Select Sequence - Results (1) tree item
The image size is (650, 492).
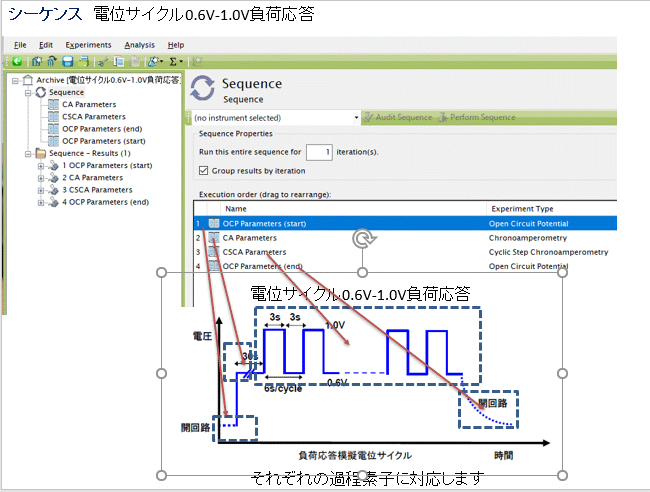(x=90, y=153)
